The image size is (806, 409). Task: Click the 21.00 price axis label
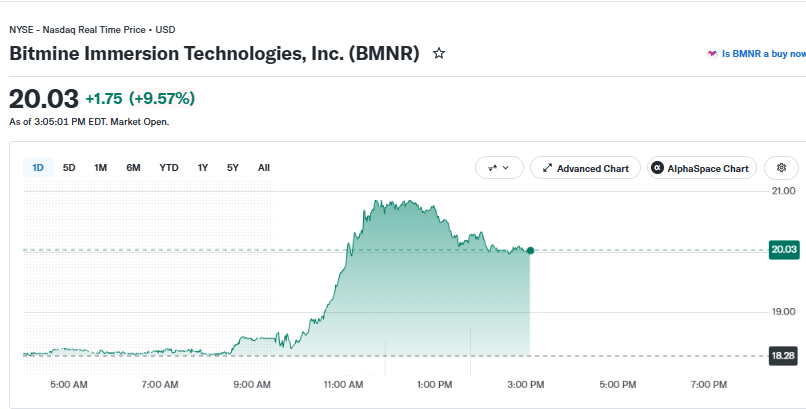tap(783, 191)
